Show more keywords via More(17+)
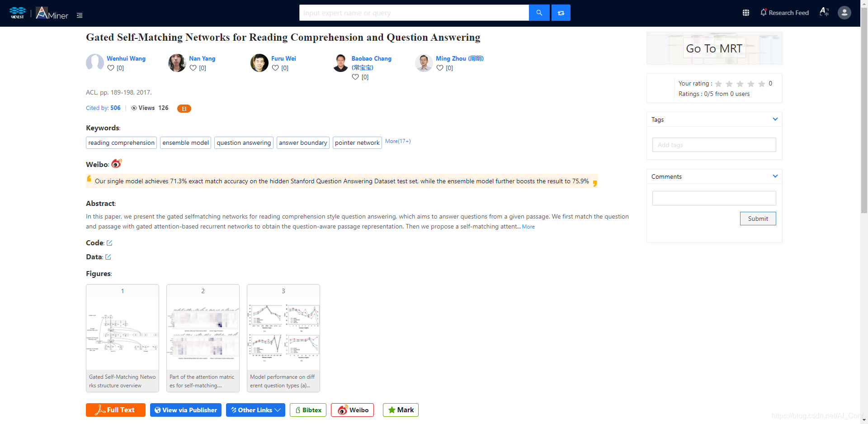This screenshot has height=424, width=868. 398,141
